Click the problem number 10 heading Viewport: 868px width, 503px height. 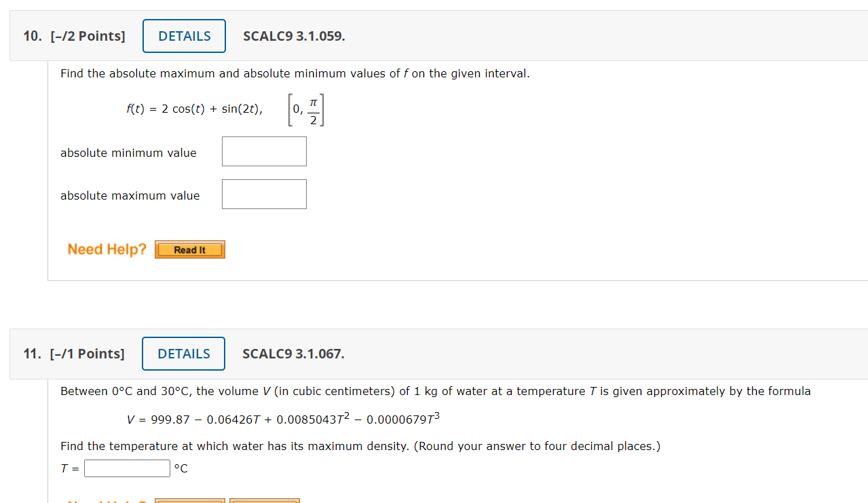click(x=30, y=36)
